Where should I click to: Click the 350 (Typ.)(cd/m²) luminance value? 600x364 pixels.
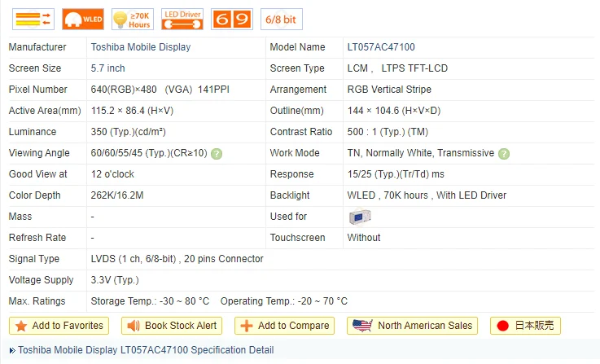(128, 132)
